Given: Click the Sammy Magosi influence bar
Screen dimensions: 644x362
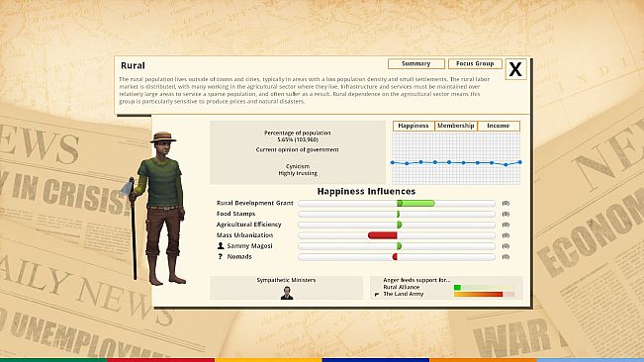Looking at the screenshot, I should click(x=397, y=246).
